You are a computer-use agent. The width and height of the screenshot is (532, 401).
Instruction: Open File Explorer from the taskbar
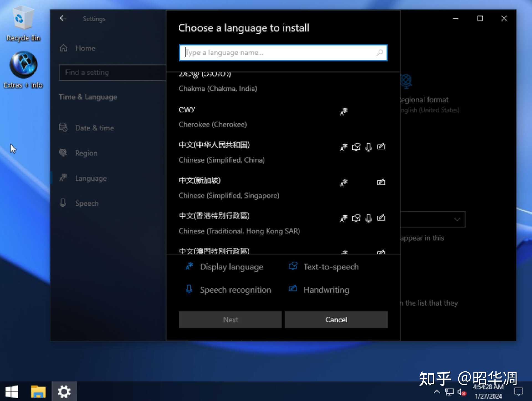[38, 392]
